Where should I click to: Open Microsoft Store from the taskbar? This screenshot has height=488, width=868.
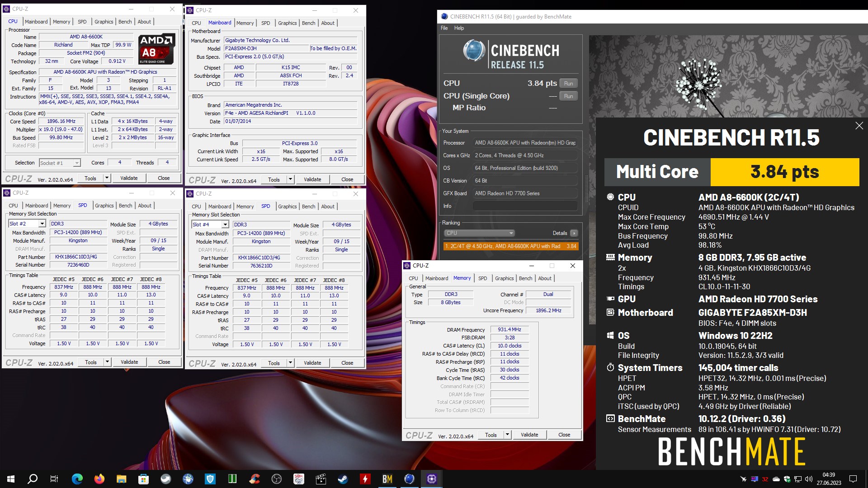pyautogui.click(x=144, y=479)
